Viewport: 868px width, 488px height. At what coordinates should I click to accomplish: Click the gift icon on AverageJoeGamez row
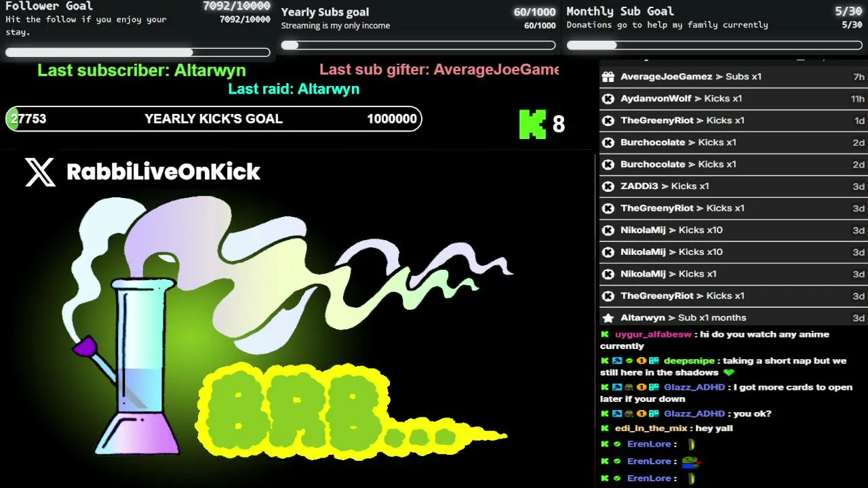pyautogui.click(x=608, y=77)
